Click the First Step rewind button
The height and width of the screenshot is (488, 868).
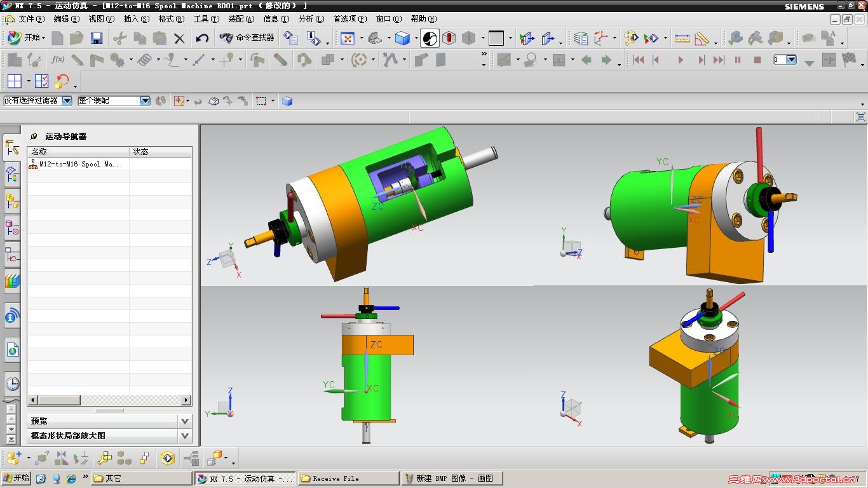point(639,60)
